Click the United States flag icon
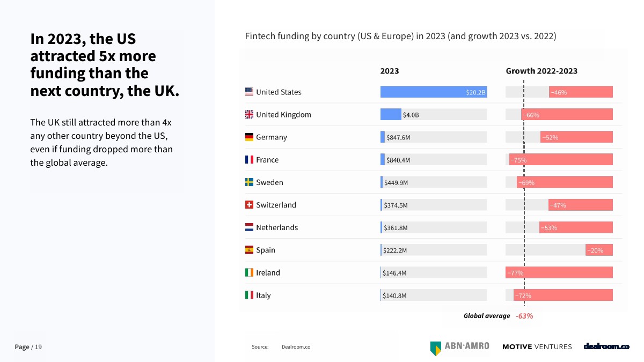Viewport: 644px width, 362px height. tap(249, 92)
